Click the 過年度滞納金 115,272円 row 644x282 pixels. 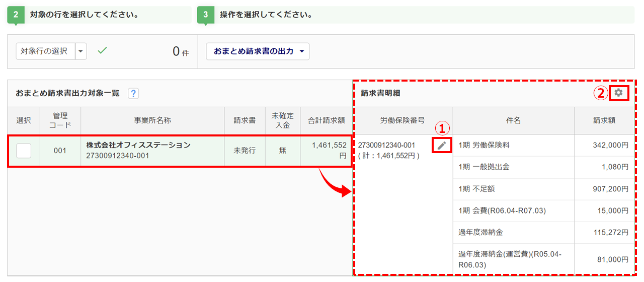[x=513, y=233]
